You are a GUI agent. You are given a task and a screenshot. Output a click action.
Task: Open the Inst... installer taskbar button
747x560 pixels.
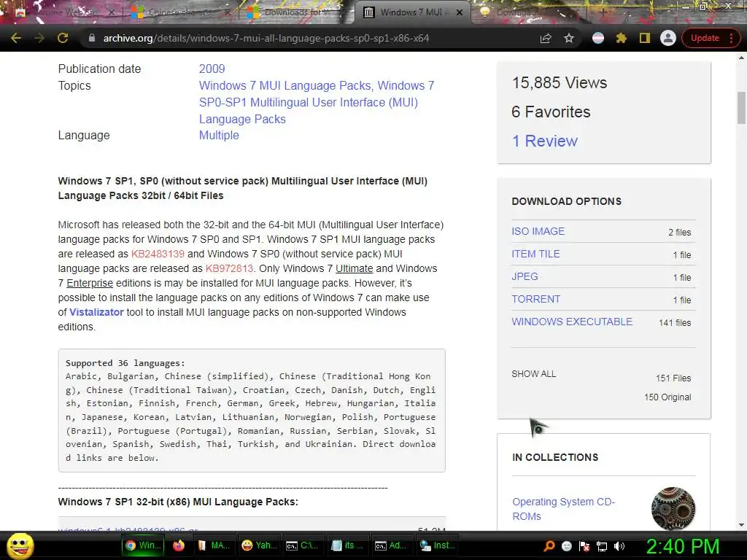click(437, 545)
